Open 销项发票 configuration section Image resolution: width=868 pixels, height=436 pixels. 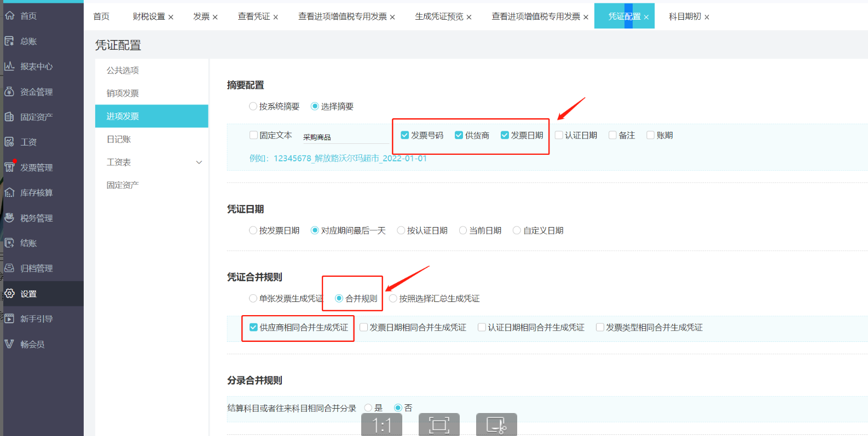pyautogui.click(x=123, y=93)
